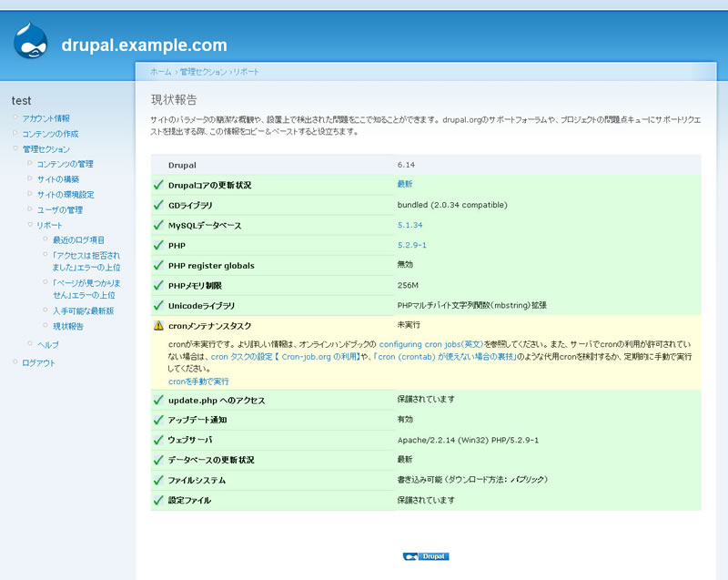The width and height of the screenshot is (728, 580).
Task: Click ログアウト to log out
Action: [38, 363]
